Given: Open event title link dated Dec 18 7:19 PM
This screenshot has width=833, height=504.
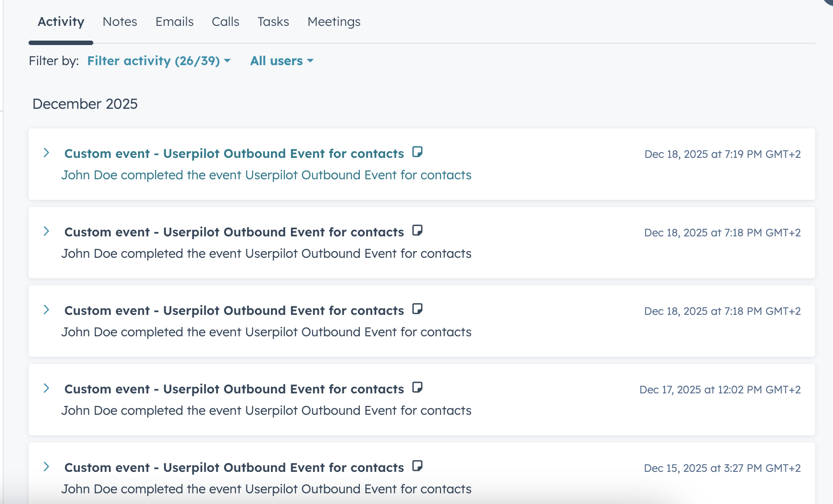Looking at the screenshot, I should click(x=234, y=153).
